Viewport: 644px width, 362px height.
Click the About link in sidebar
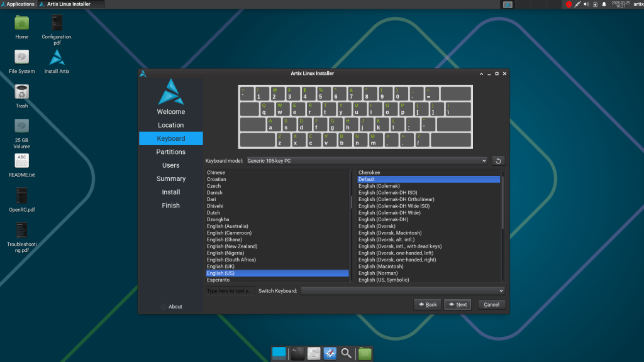point(172,307)
